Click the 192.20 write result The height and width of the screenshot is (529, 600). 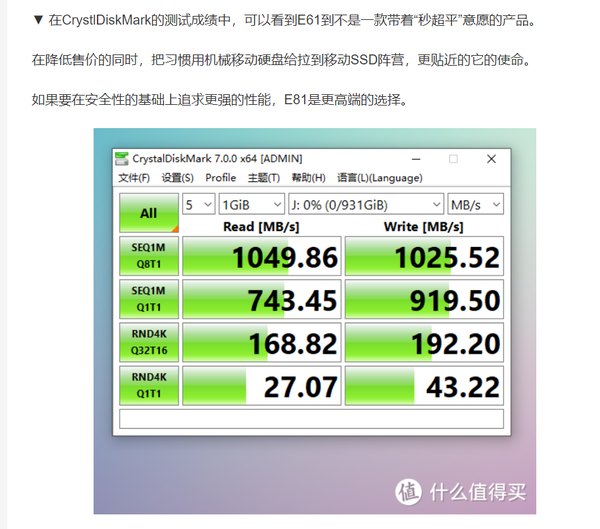coord(424,343)
